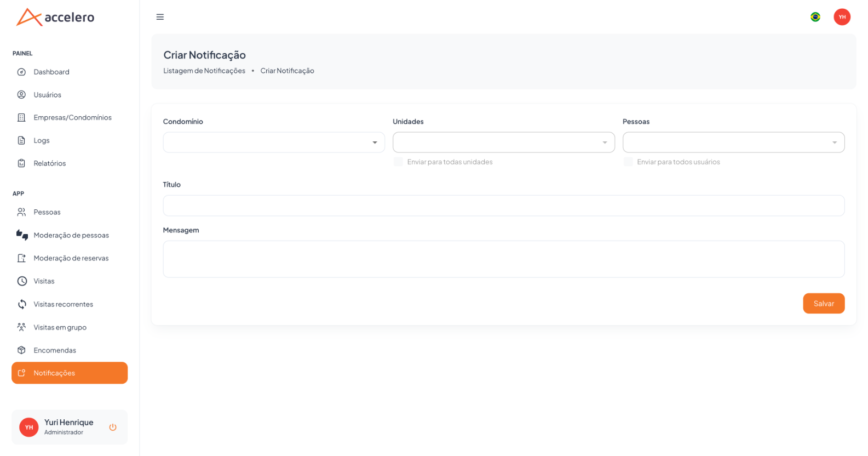Click the Título input field
Screen dimensions: 868x456
504,206
